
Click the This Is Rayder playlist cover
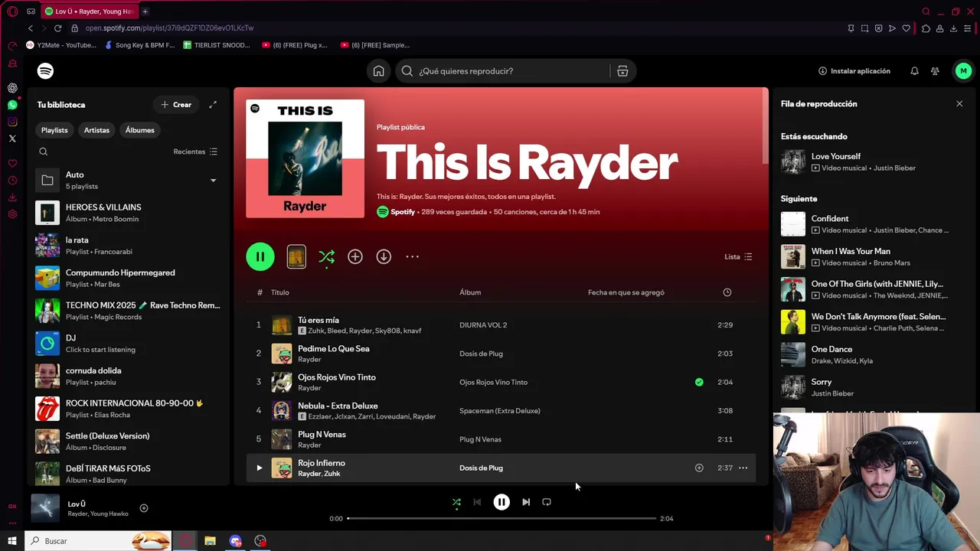(305, 158)
